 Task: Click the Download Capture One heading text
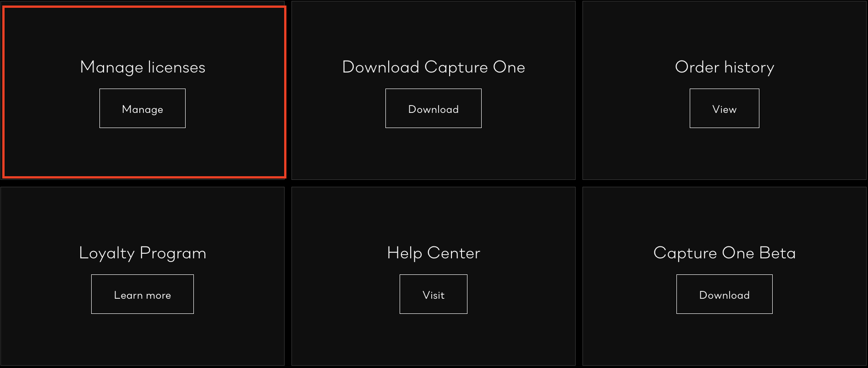click(434, 67)
